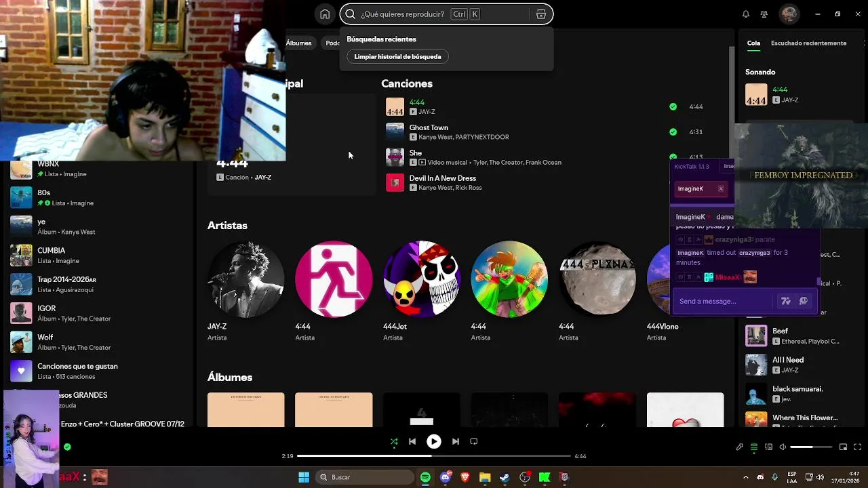
Task: Toggle shuffle mode
Action: click(394, 441)
